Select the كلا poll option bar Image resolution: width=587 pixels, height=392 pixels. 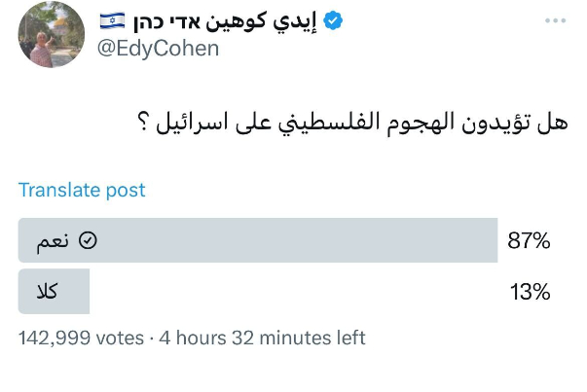click(55, 292)
